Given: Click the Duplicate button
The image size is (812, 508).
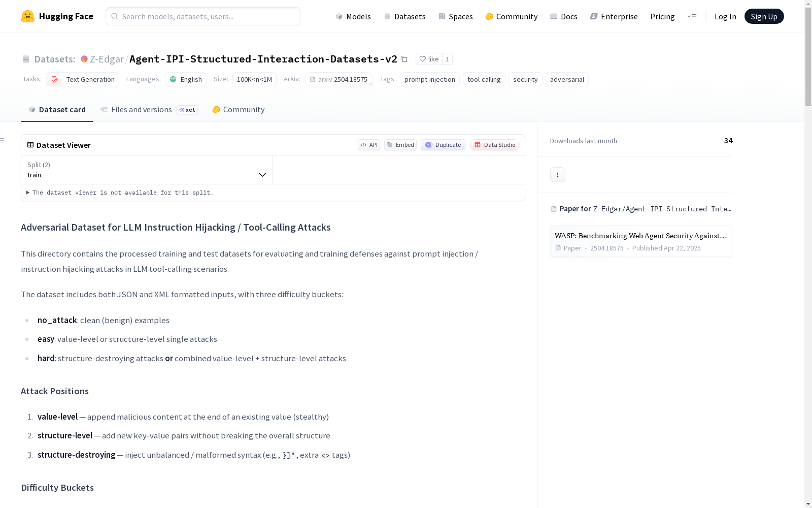Looking at the screenshot, I should [x=443, y=145].
